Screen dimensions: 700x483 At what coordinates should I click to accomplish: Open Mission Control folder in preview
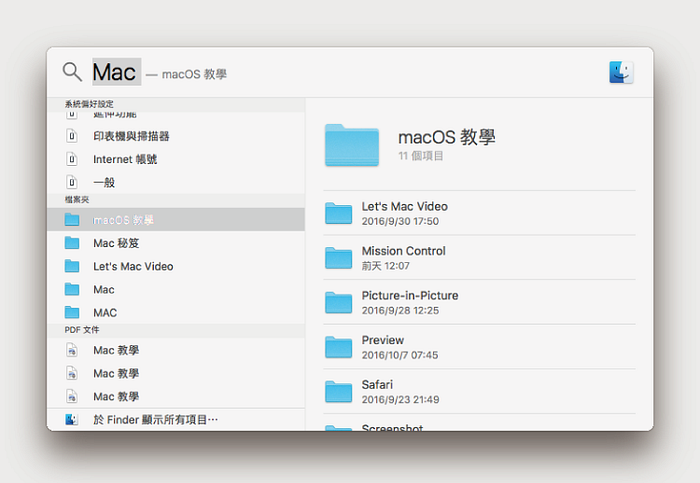point(479,258)
